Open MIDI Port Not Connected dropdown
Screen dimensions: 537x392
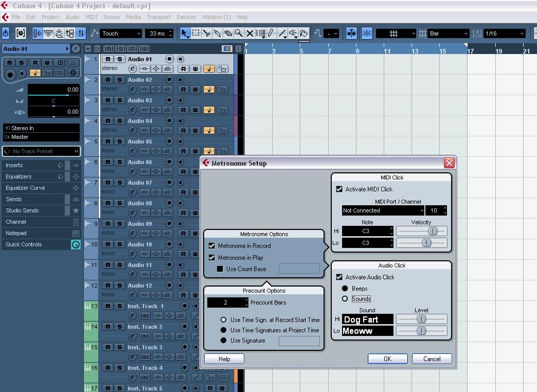click(x=383, y=210)
